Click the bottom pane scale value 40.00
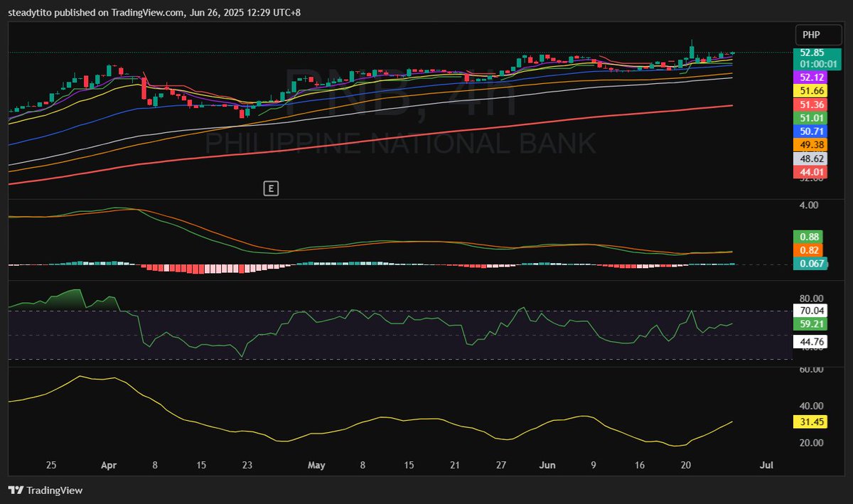The height and width of the screenshot is (504, 853). click(x=812, y=406)
